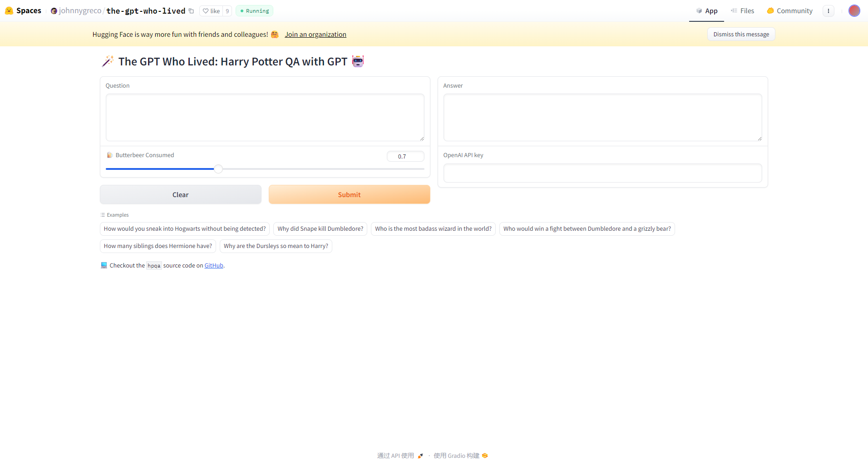Viewport: 868px width, 466px height.
Task: Select the App tab
Action: coord(706,11)
